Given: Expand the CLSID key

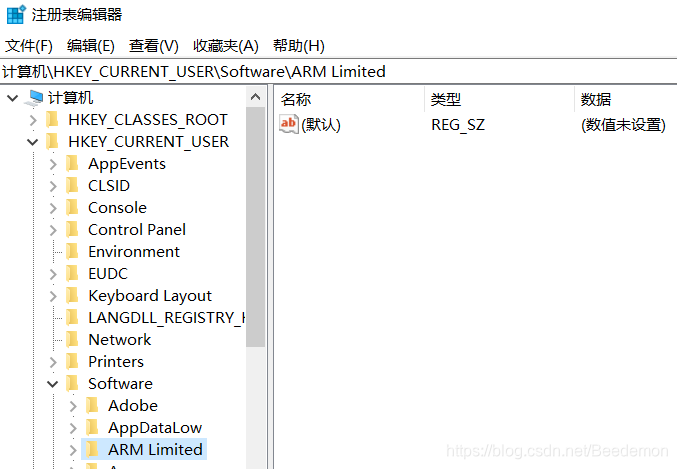Looking at the screenshot, I should click(x=53, y=186).
